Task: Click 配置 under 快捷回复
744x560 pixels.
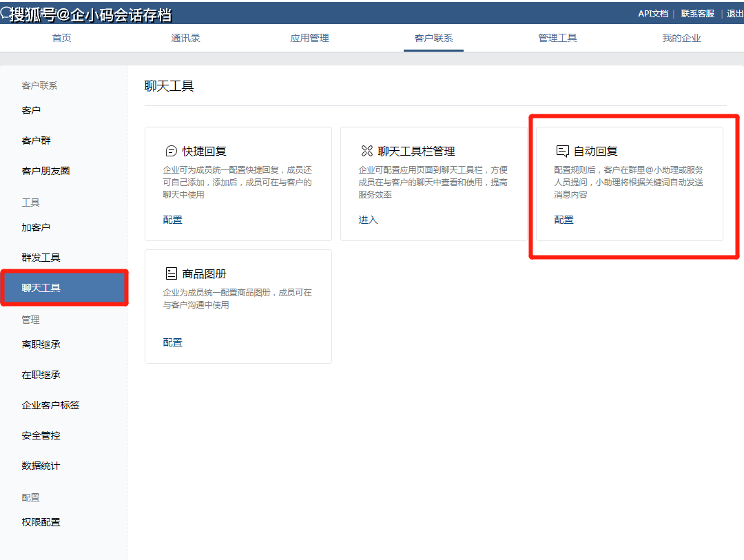Action: 172,219
